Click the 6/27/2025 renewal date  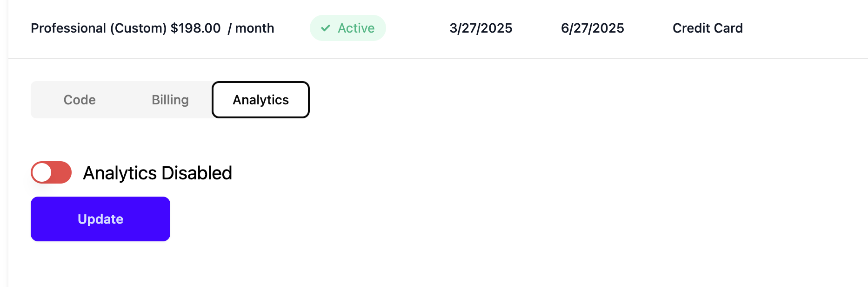click(593, 28)
